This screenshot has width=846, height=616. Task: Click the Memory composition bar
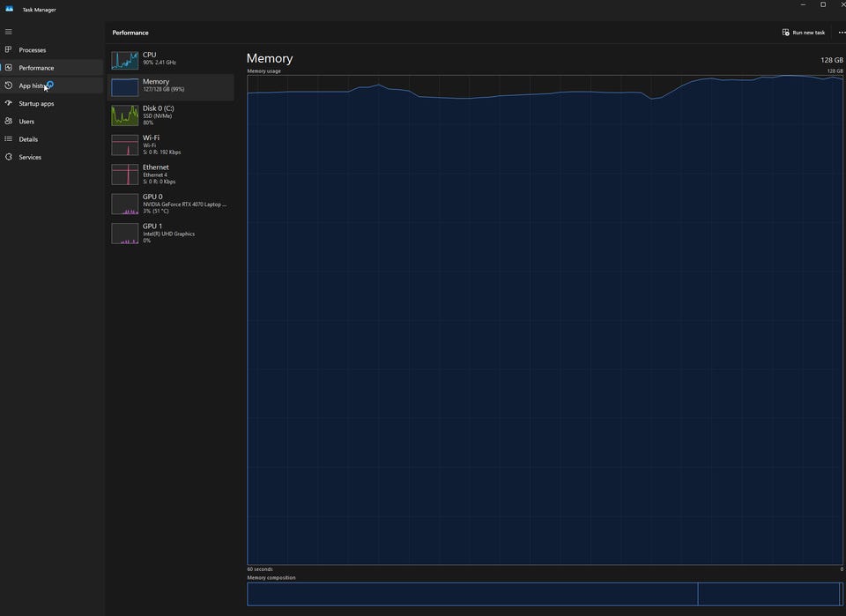point(545,594)
